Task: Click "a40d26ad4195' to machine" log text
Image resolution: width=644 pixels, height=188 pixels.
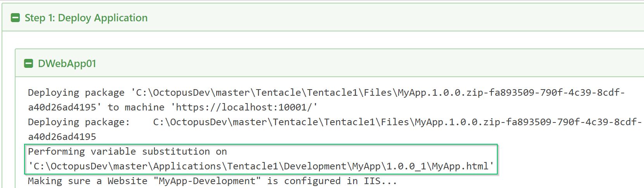Action: pyautogui.click(x=96, y=107)
